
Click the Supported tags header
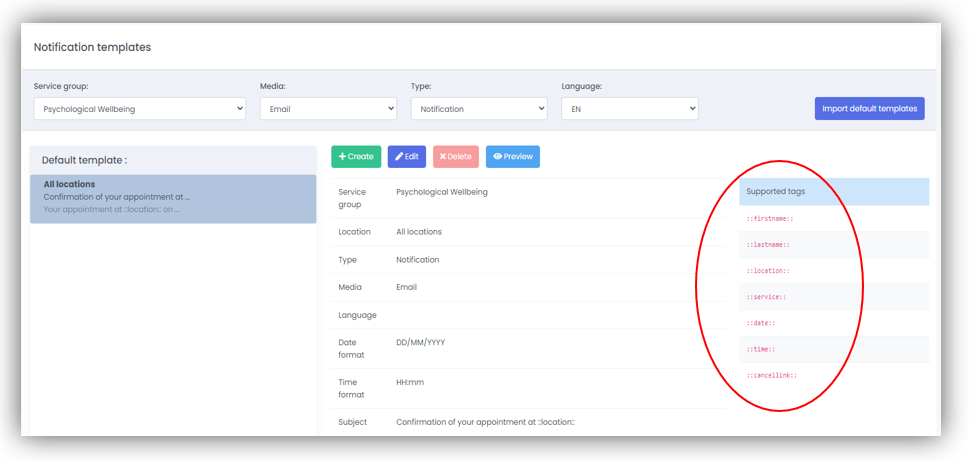point(776,191)
